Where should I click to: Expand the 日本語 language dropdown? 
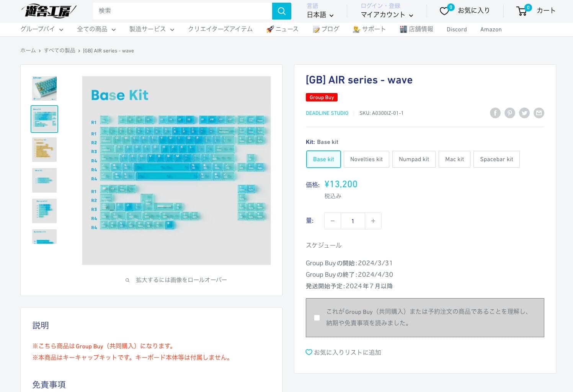coord(320,15)
